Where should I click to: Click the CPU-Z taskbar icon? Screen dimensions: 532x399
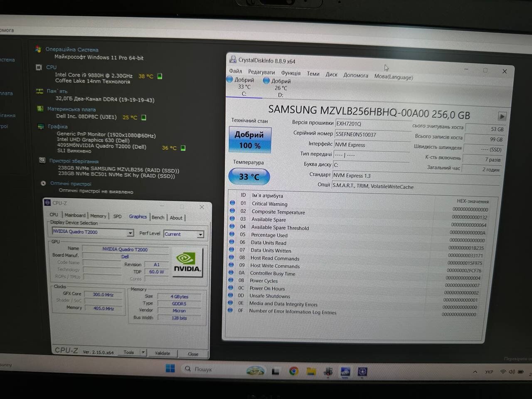[362, 372]
